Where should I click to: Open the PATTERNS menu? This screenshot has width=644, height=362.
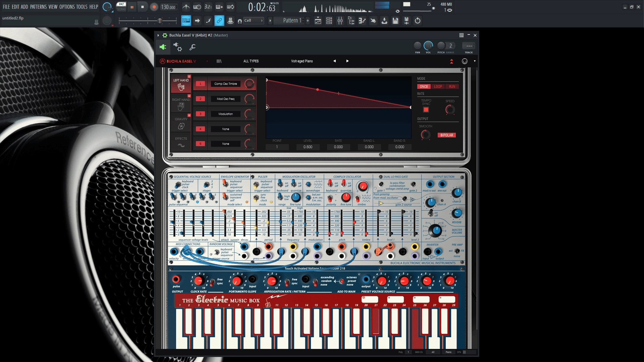[x=38, y=7]
